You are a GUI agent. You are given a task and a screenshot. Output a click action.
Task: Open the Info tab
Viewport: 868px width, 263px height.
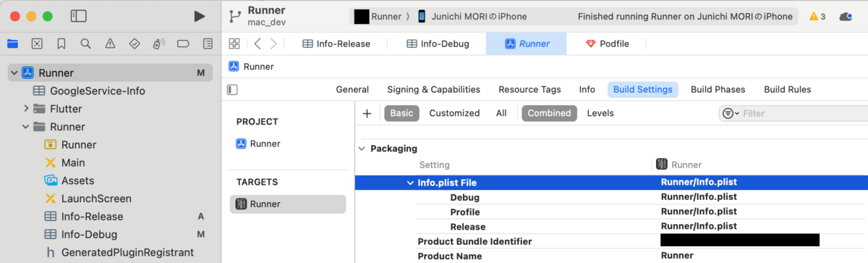click(x=587, y=90)
